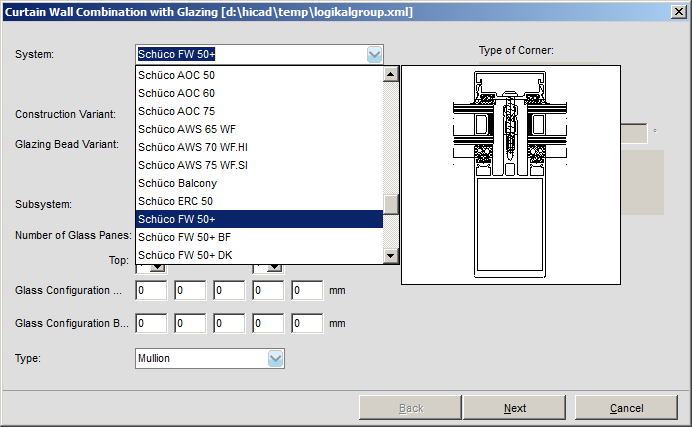Click the profile cross-section preview image
The image size is (692, 427).
(511, 175)
